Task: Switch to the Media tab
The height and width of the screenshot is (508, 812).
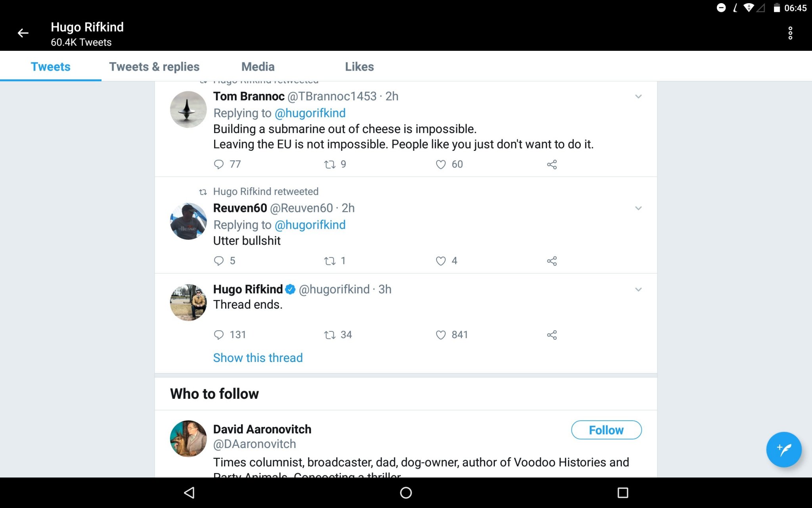Action: tap(258, 67)
